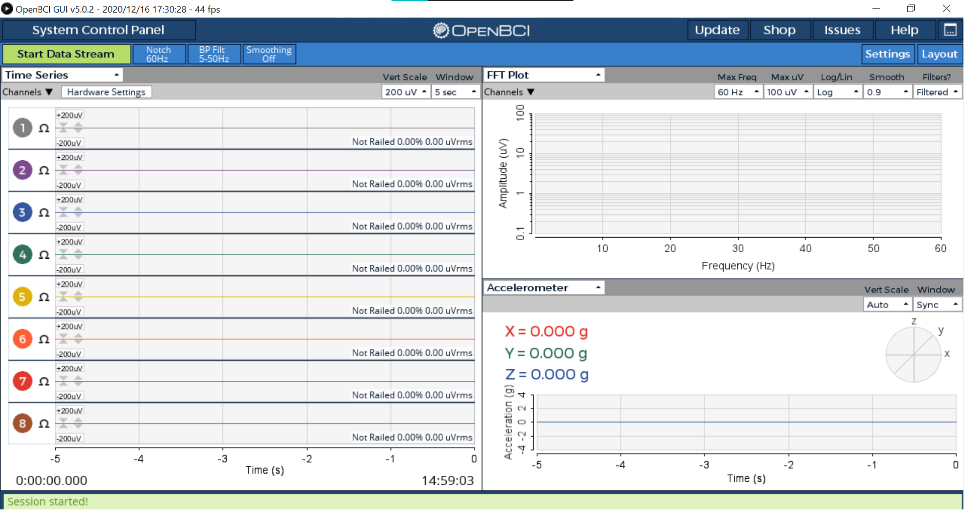Open the Vert Scale 200 uV dropdown
The width and height of the screenshot is (980, 532).
click(406, 92)
